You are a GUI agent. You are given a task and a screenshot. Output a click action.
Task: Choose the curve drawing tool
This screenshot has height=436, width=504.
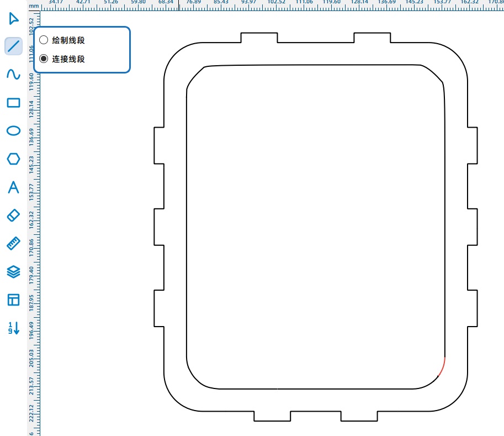tap(13, 74)
